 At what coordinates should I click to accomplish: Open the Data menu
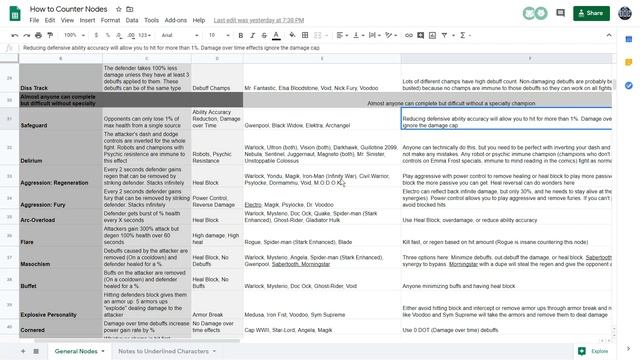tap(132, 20)
